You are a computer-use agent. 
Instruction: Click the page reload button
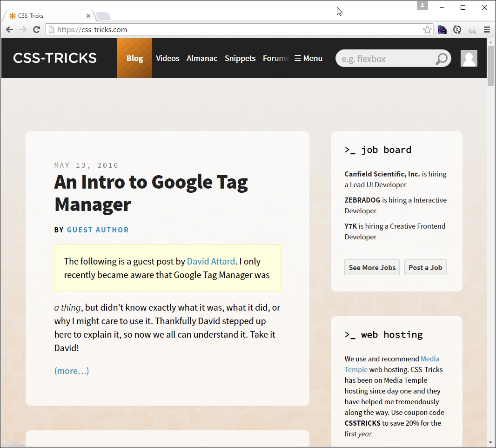click(37, 29)
